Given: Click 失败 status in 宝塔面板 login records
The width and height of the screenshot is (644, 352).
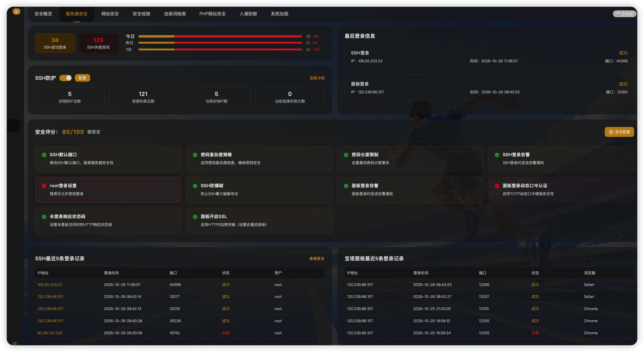Looking at the screenshot, I should (535, 333).
